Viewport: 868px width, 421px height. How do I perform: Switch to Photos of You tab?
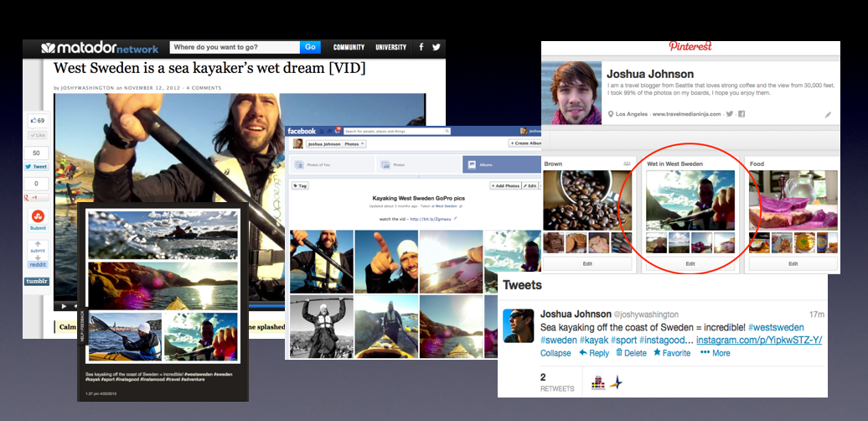pyautogui.click(x=332, y=164)
